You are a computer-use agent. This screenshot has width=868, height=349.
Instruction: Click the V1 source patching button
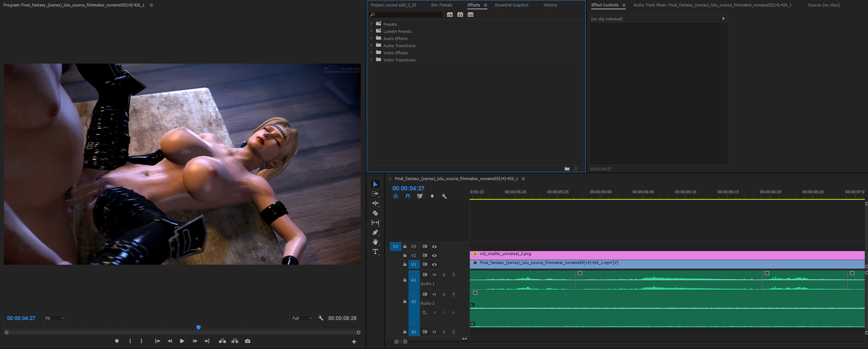tap(395, 246)
